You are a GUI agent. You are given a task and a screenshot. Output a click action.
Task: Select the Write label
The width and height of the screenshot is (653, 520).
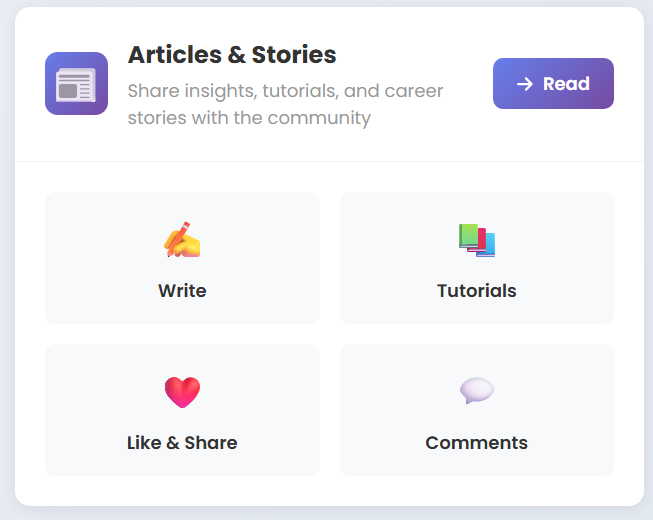coord(182,291)
